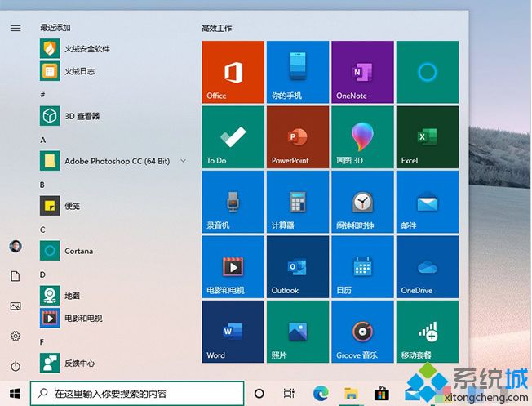Select the C letter header

(42, 230)
